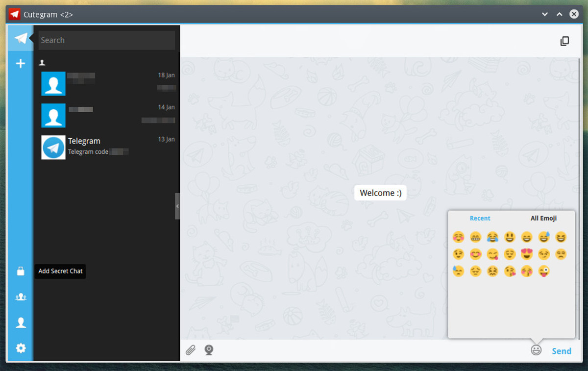Insert the smirking face emoji
Screen dimensions: 588x371
click(544, 254)
